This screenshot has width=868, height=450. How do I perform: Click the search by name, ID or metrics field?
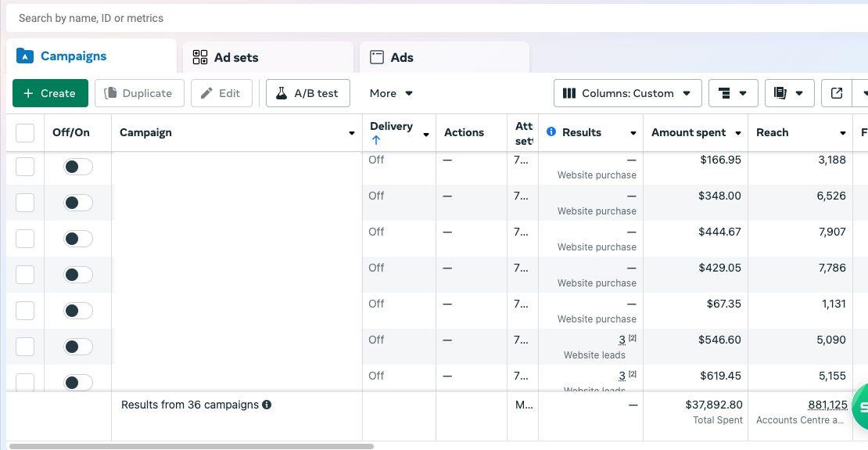coord(391,18)
